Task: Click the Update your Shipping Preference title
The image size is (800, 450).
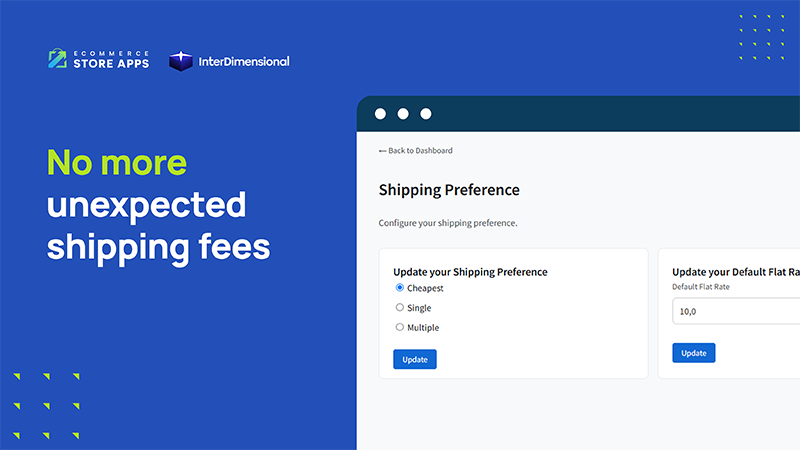Action: [470, 272]
